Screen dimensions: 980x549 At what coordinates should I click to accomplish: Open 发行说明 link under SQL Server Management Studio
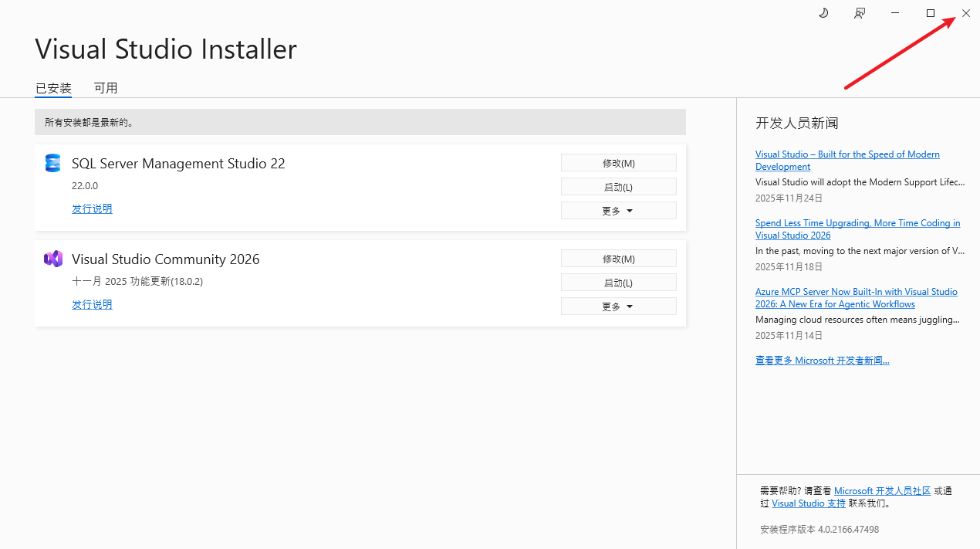[x=92, y=208]
